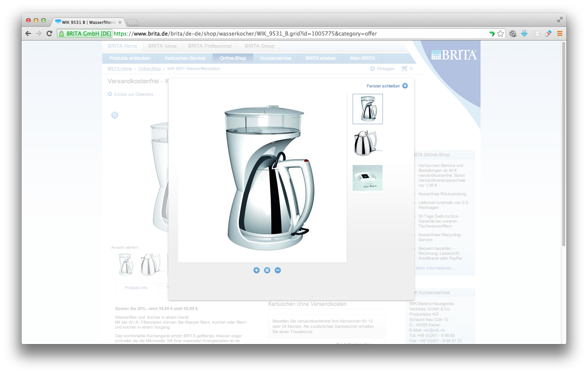This screenshot has width=588, height=374.
Task: Open the BRITA Group tab
Action: pyautogui.click(x=260, y=46)
